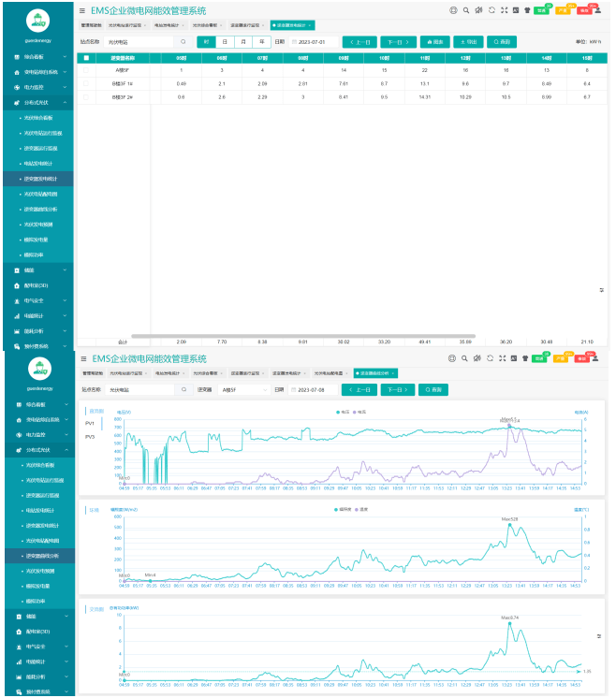Click the 电力监控 icon in the top sidebar

click(x=17, y=86)
